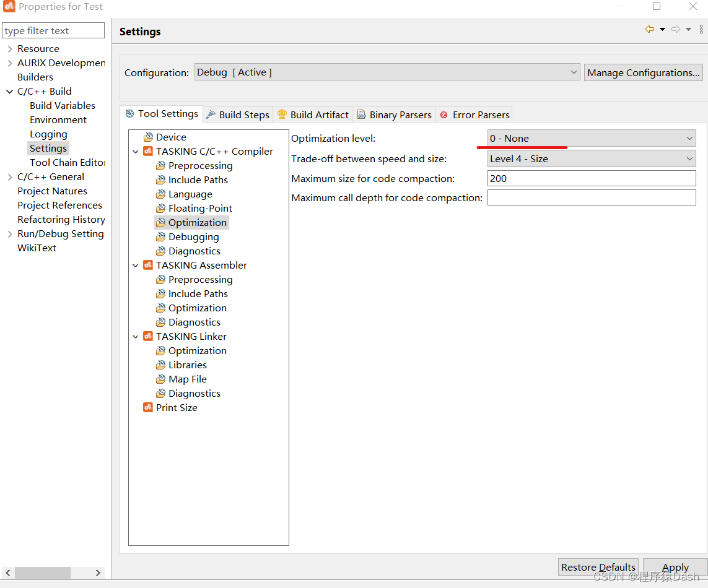708x588 pixels.
Task: Click the Debugging option icon
Action: [x=161, y=237]
